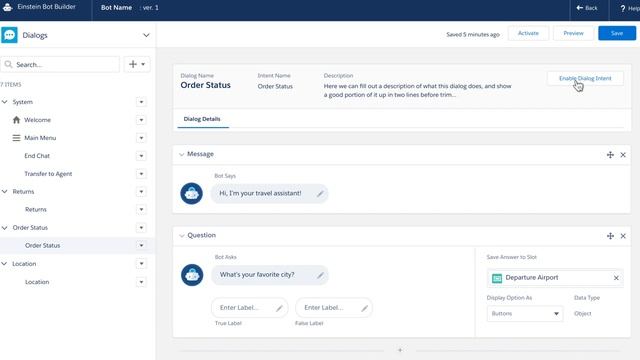
Task: Click the Main Menu list icon
Action: pos(16,138)
